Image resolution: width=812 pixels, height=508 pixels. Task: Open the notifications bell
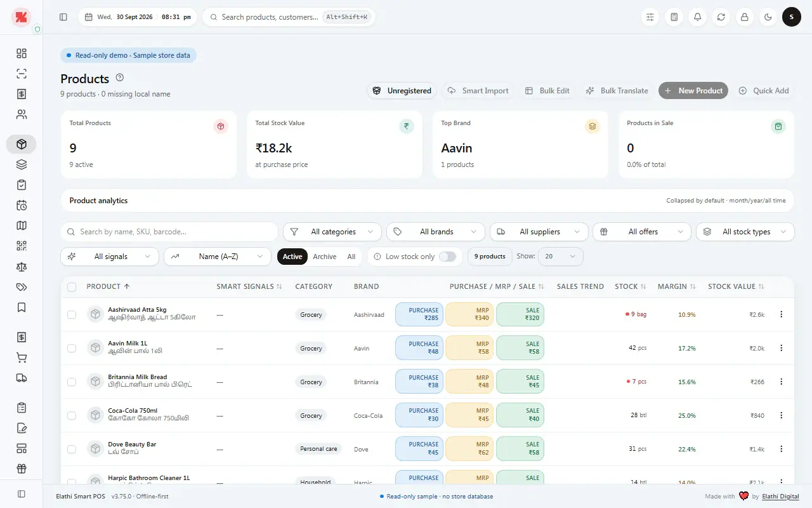(697, 17)
